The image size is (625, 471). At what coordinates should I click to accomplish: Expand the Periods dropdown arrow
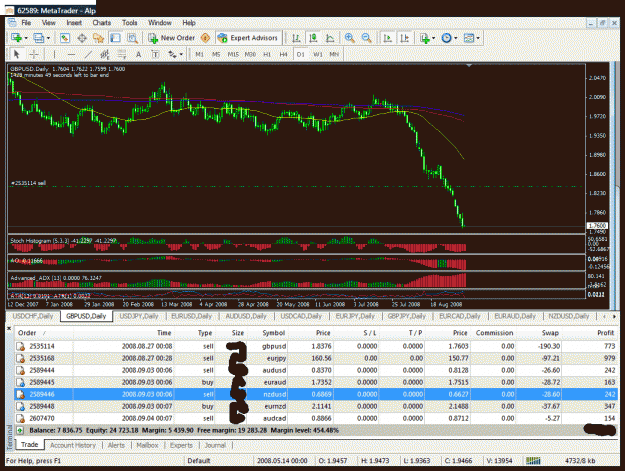(x=456, y=38)
